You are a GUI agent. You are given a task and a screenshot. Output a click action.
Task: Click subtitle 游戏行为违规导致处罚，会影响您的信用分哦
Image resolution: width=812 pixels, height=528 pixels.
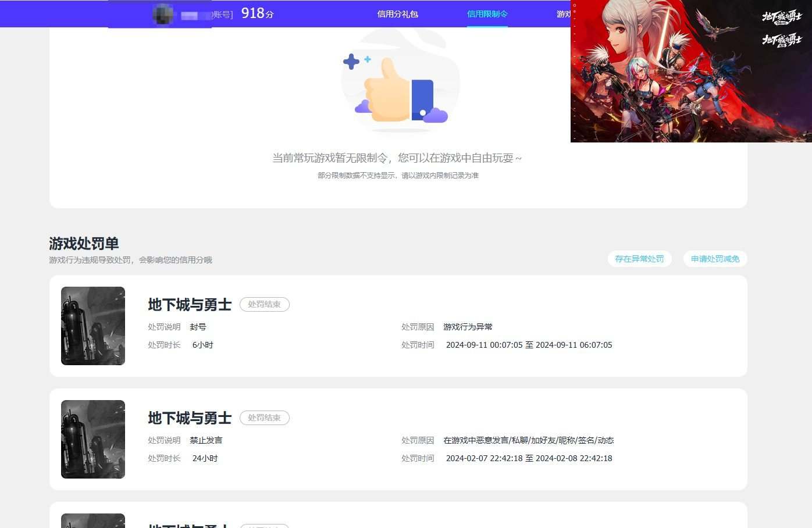pyautogui.click(x=131, y=260)
